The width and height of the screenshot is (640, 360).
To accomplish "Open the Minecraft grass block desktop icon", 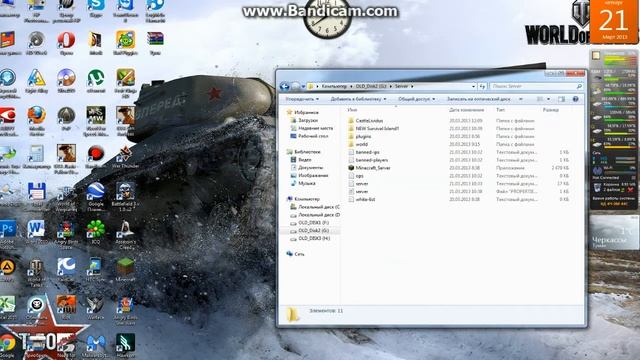I will 125,269.
